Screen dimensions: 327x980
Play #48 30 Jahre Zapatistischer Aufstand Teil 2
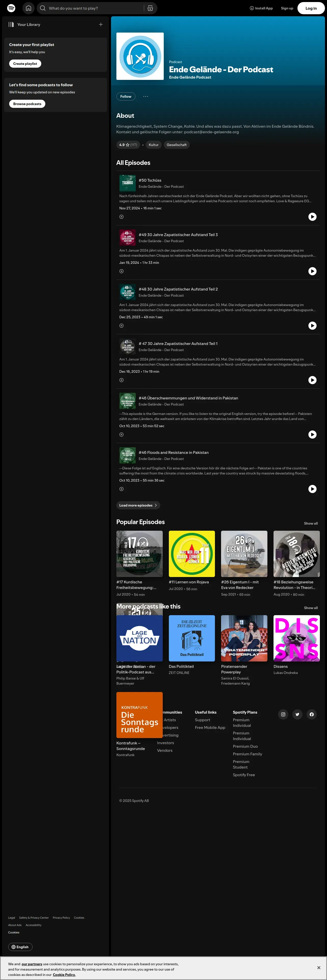coord(312,326)
